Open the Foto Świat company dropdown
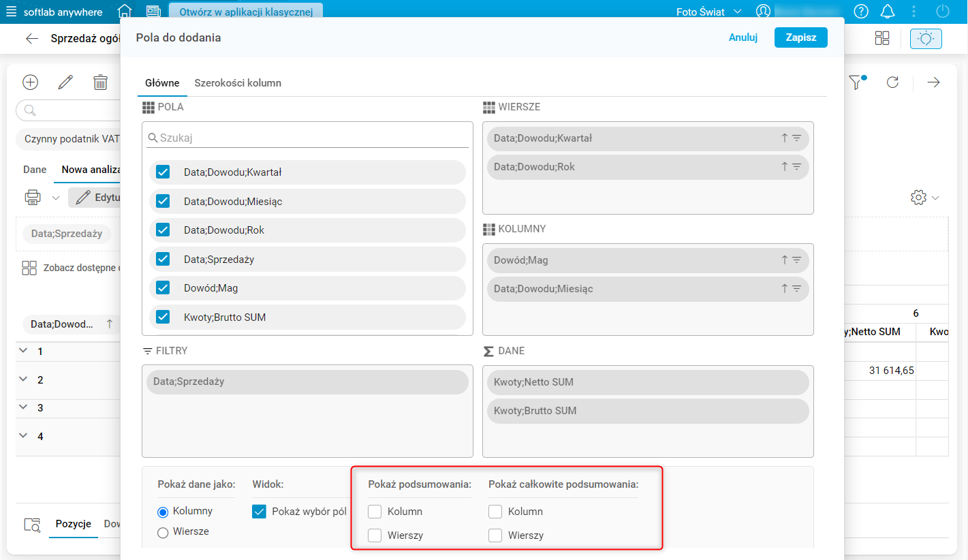 point(708,12)
